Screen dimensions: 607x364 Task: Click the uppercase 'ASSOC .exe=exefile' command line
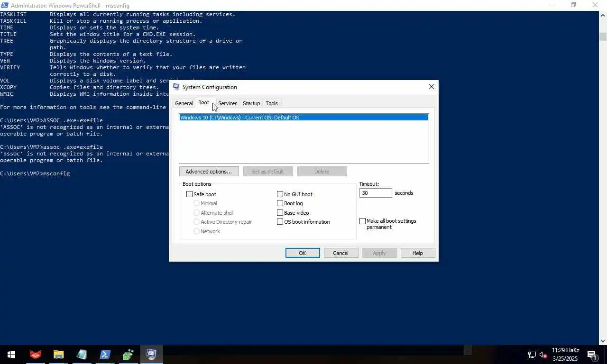tap(51, 120)
